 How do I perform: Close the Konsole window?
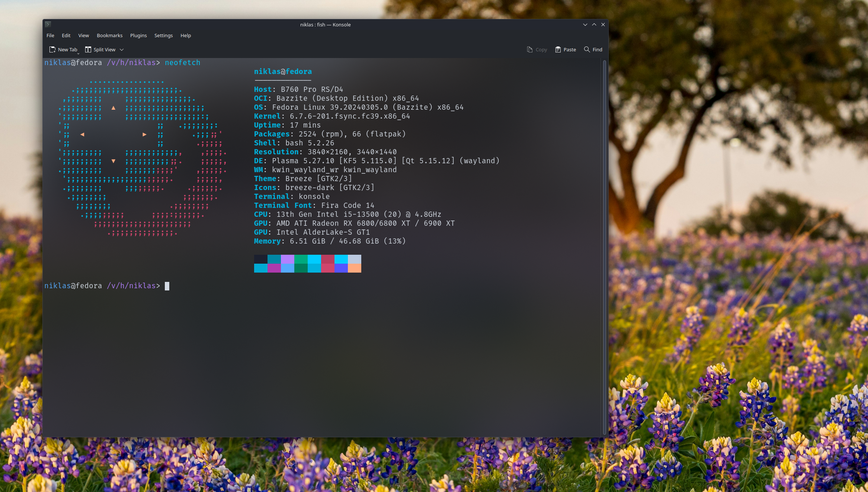point(603,25)
